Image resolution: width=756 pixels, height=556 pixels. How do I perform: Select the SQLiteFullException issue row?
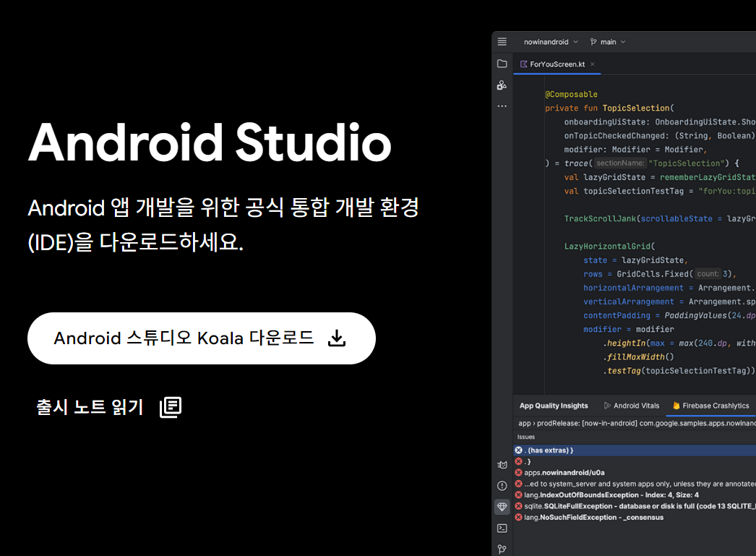point(635,506)
